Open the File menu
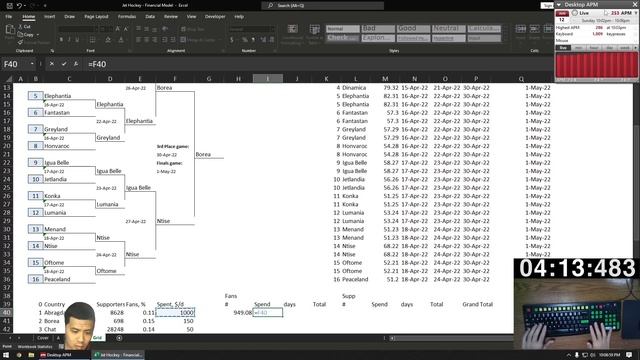Viewport: 640px width, 360px height. [9, 17]
